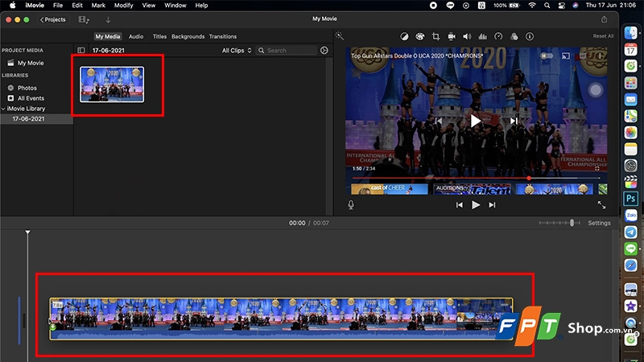Select My Movie project media
The height and width of the screenshot is (362, 644).
[31, 63]
